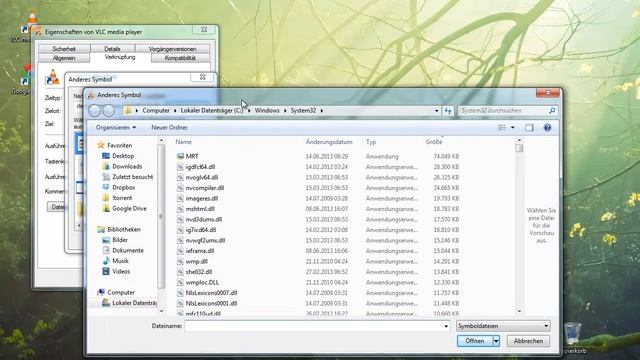Screen dimensions: 640x360
Task: Click the navigation pane scroll-down arrow
Action: pos(162,311)
